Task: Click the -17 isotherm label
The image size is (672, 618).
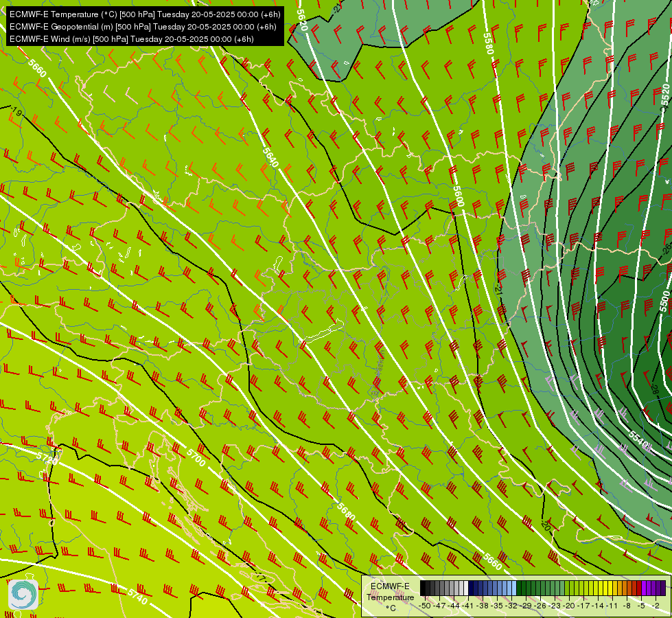Action: click(x=261, y=577)
